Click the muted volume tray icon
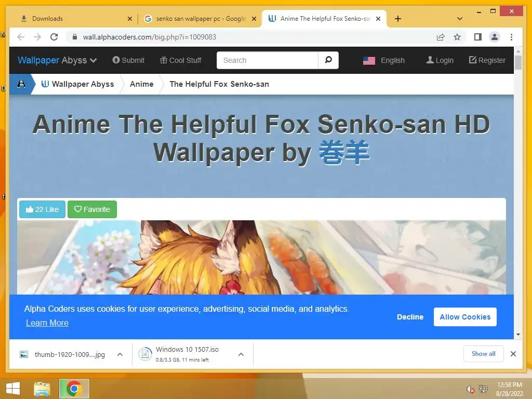This screenshot has height=399, width=532. tap(470, 389)
